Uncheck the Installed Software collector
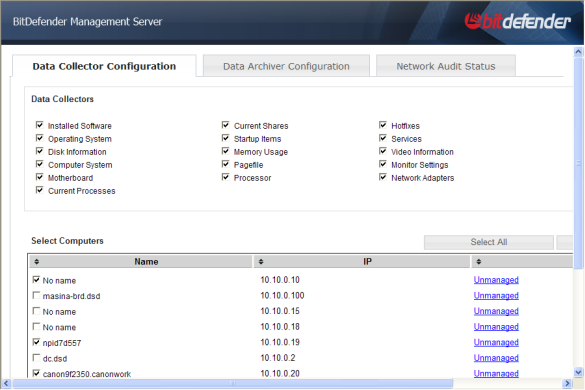This screenshot has width=585, height=390. coord(40,125)
